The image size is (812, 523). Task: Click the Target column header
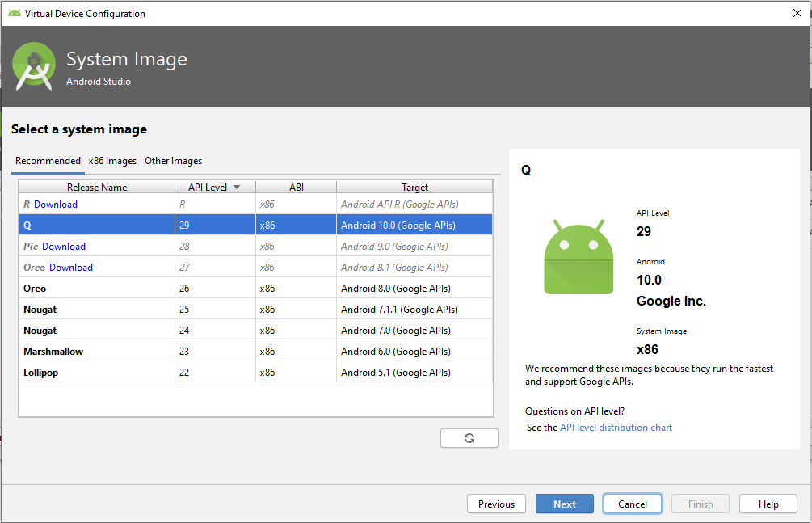click(x=414, y=187)
